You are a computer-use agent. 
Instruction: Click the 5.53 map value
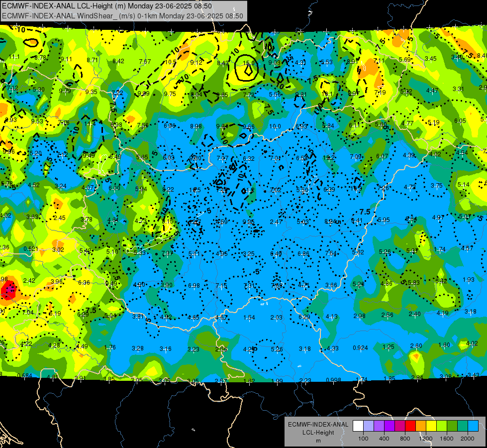[x=327, y=62]
